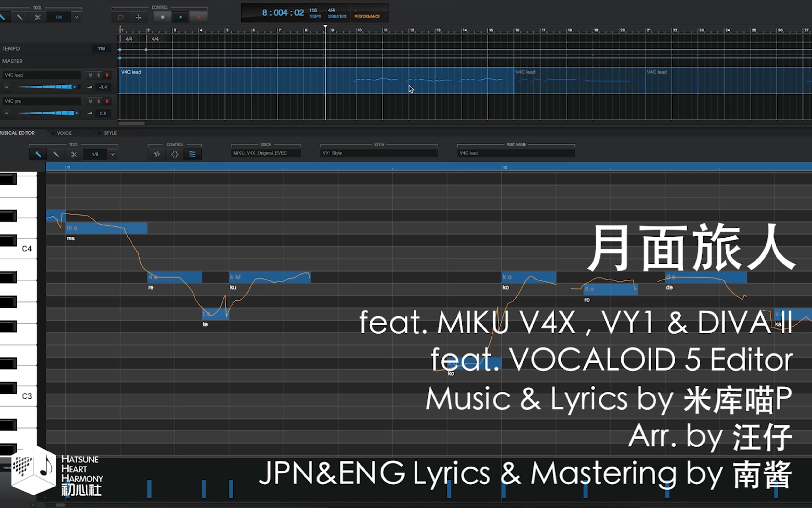Screen dimensions: 812x508
Task: Solo the V4C pre track
Action: 99,101
